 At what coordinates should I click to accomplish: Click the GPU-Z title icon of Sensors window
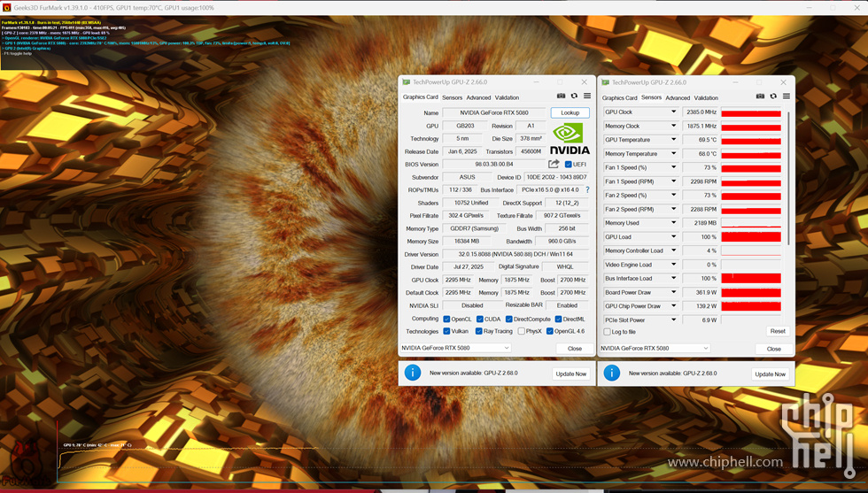point(606,82)
